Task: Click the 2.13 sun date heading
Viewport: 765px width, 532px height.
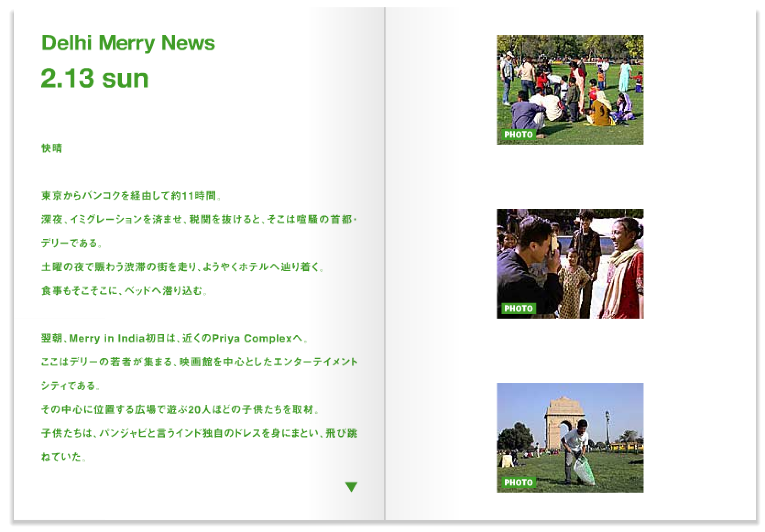Action: 95,78
